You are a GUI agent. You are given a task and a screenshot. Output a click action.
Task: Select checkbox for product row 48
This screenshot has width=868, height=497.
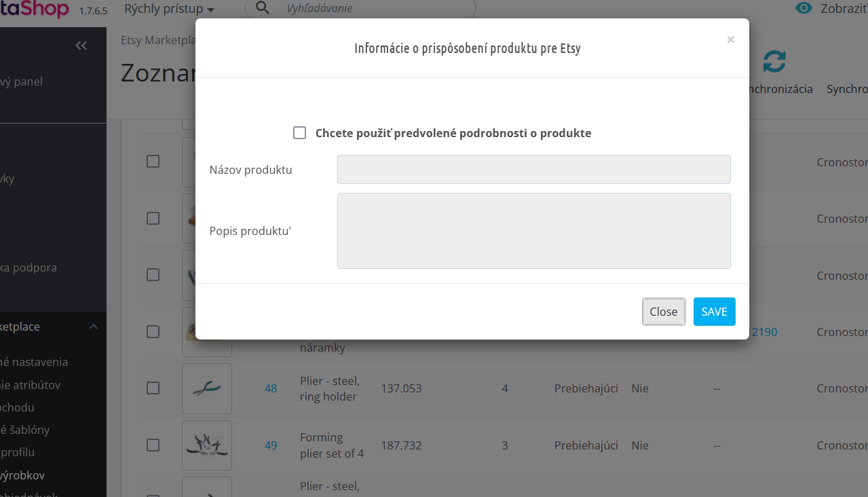153,388
